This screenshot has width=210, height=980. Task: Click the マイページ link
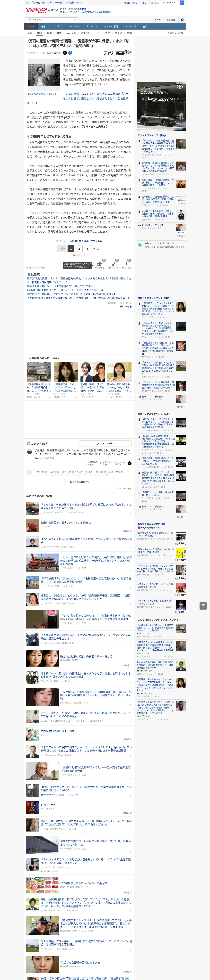click(x=157, y=20)
